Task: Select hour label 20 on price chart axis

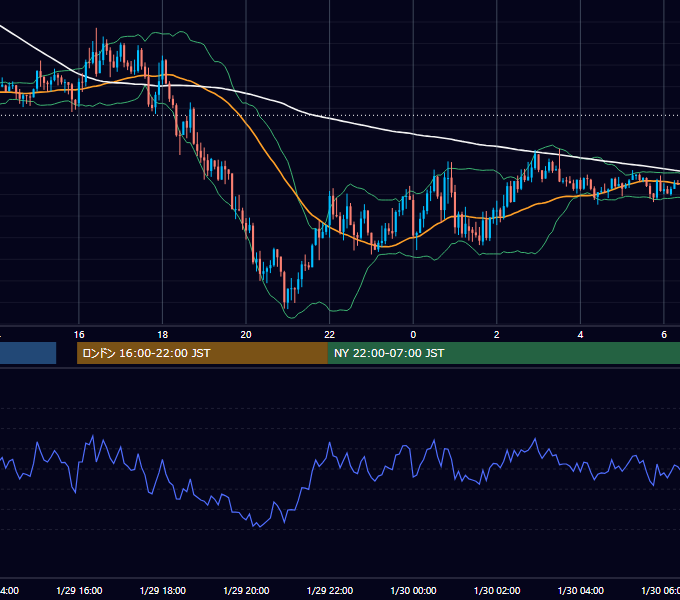Action: (246, 335)
